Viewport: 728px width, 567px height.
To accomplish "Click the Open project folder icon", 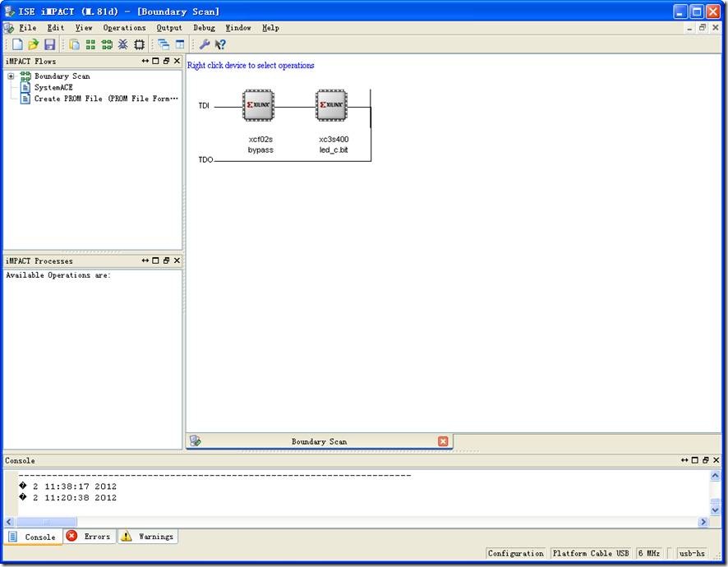I will [33, 44].
